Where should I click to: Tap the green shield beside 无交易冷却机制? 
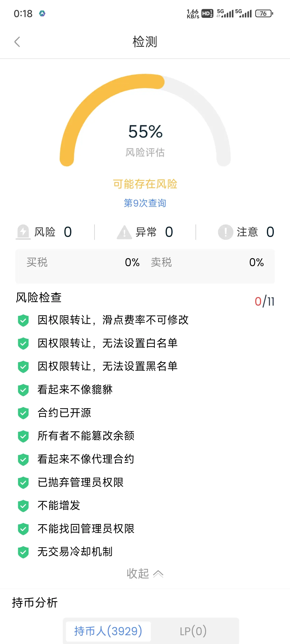click(x=23, y=552)
